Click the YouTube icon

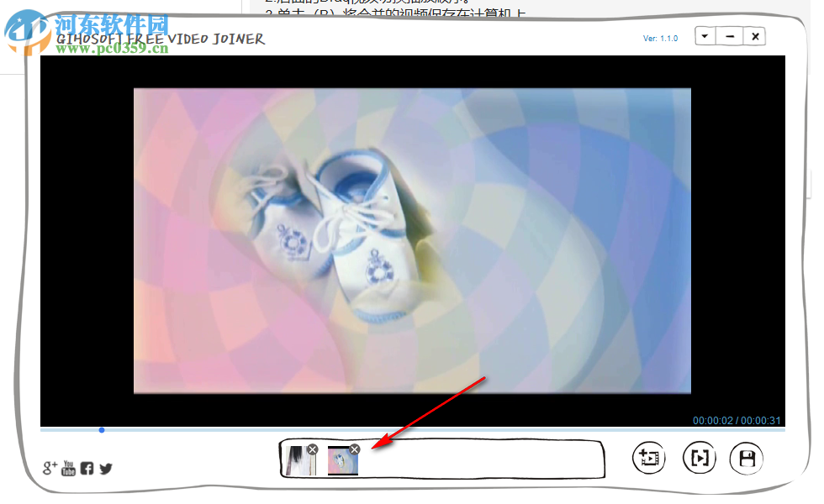[x=67, y=468]
